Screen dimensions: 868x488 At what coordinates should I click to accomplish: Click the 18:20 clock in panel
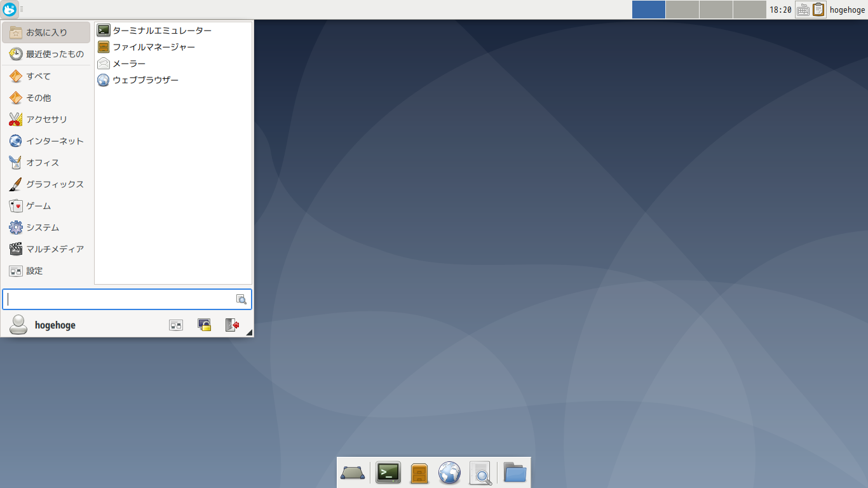coord(780,10)
